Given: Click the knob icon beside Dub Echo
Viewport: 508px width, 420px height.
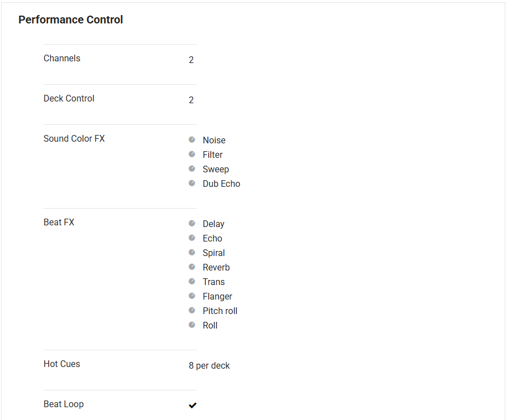Looking at the screenshot, I should (x=192, y=183).
